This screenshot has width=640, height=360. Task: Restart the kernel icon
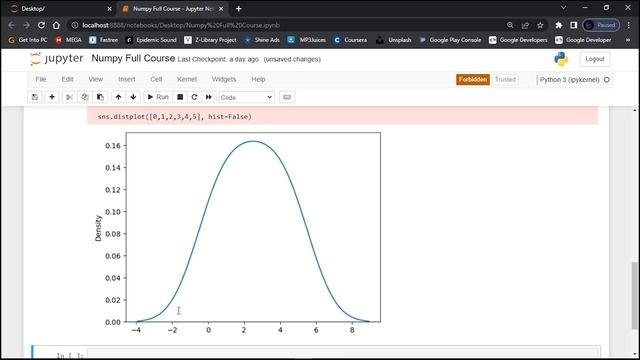click(194, 97)
